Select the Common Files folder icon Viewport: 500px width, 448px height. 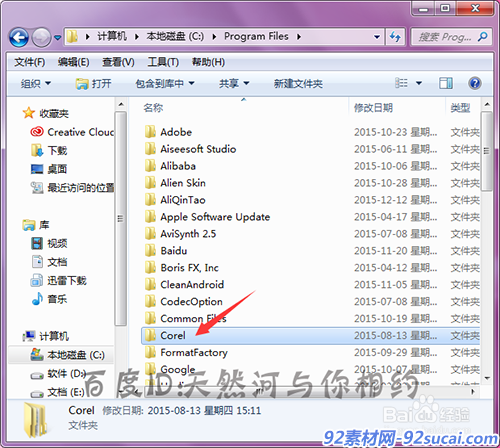coord(150,319)
